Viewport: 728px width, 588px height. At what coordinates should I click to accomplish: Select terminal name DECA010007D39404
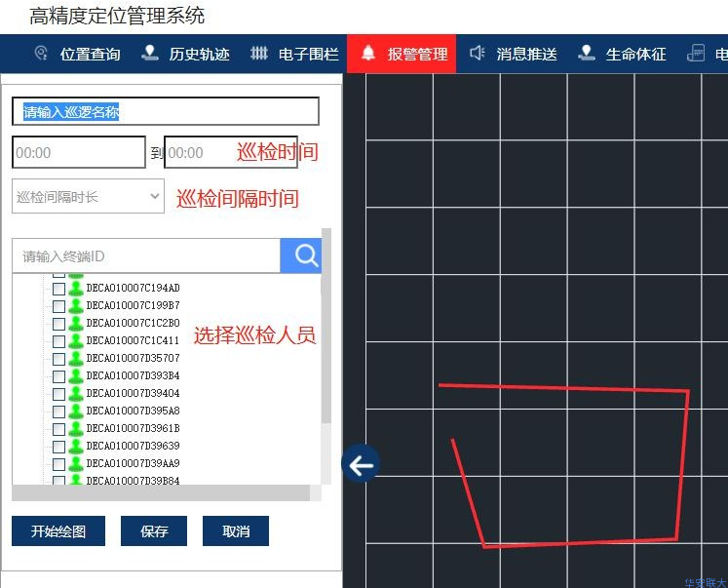(133, 393)
